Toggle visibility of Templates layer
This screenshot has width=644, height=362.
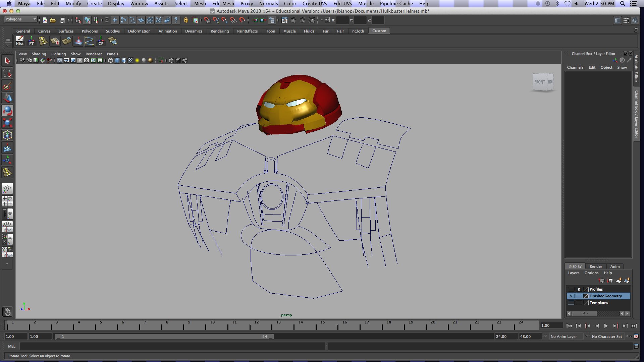pos(571,303)
